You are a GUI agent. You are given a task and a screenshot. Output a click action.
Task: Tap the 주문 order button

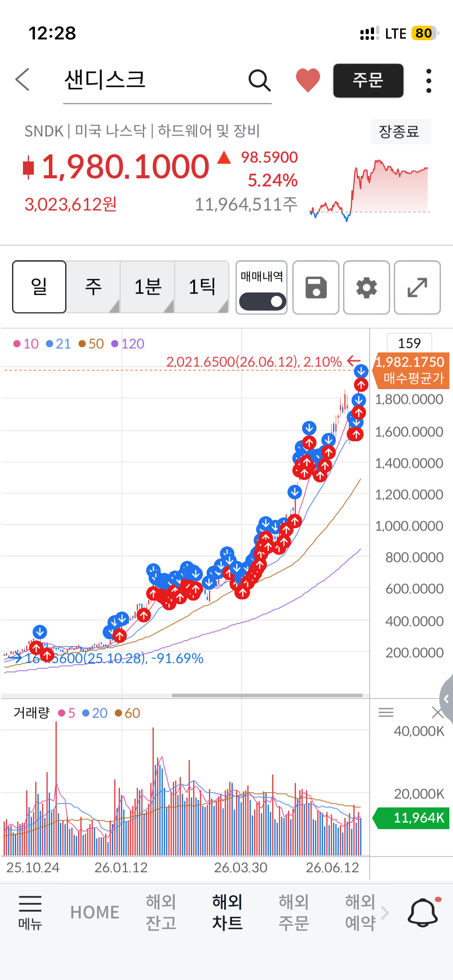(x=368, y=80)
